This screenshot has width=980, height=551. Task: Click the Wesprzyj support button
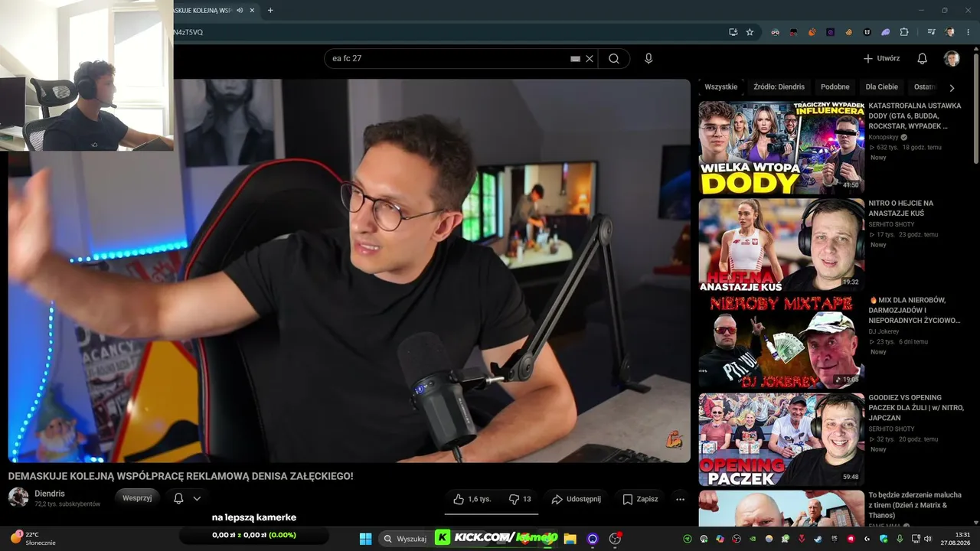coord(137,498)
